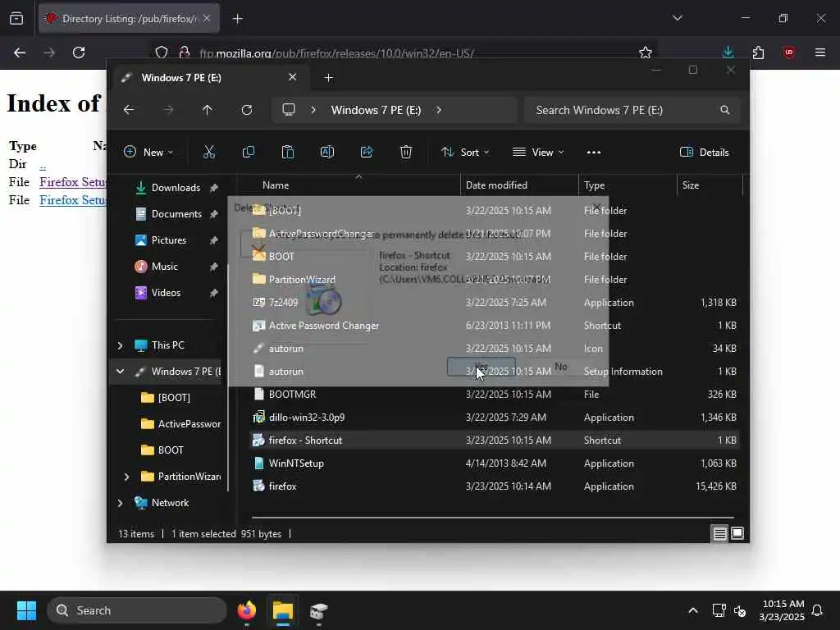The height and width of the screenshot is (630, 840).
Task: Open the See more ellipsis menu
Action: (594, 152)
